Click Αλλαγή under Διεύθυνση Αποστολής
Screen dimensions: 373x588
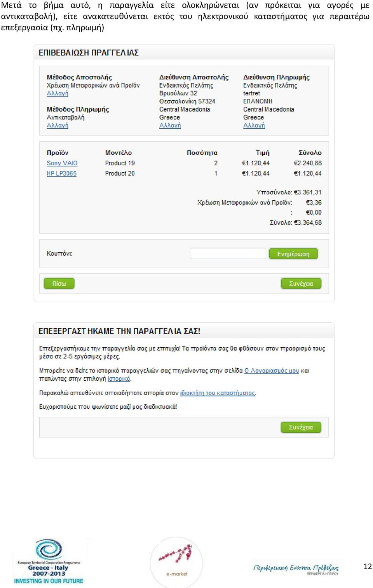coord(170,125)
